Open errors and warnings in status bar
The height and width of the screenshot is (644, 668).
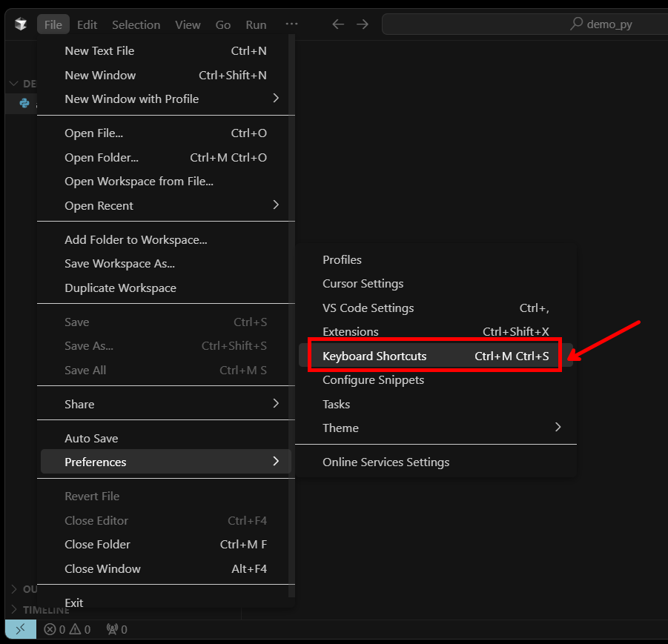point(67,629)
